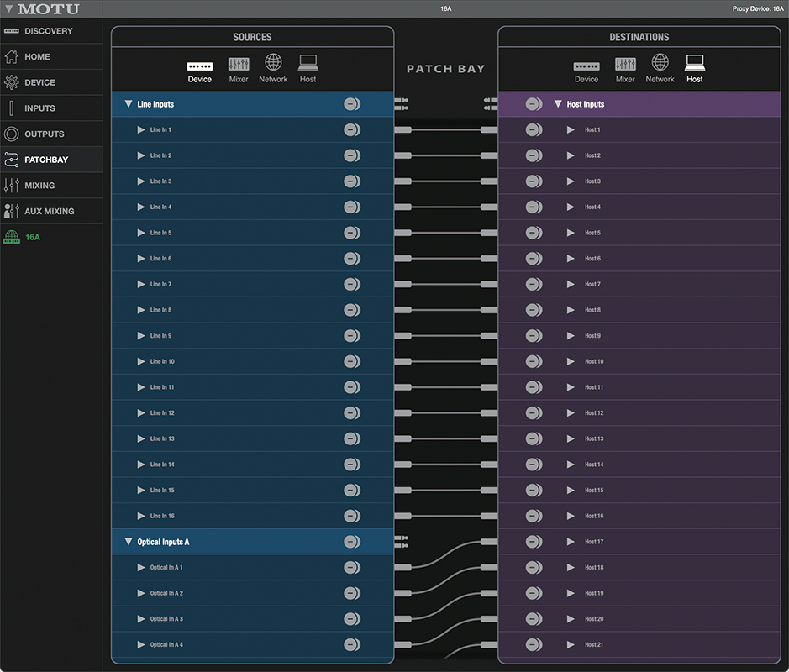Click patch arrows beside Line Inputs header
Screen dimensions: 789x672
[401, 104]
